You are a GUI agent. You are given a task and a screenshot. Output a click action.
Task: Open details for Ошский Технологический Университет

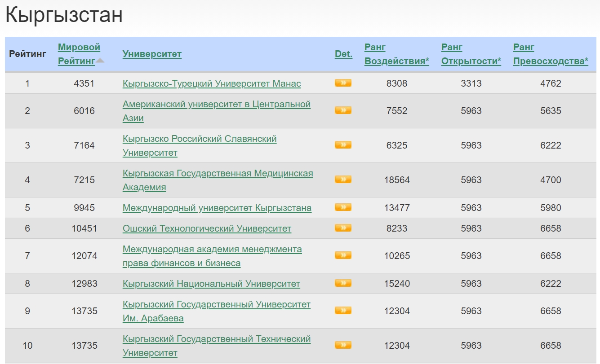[x=343, y=228]
